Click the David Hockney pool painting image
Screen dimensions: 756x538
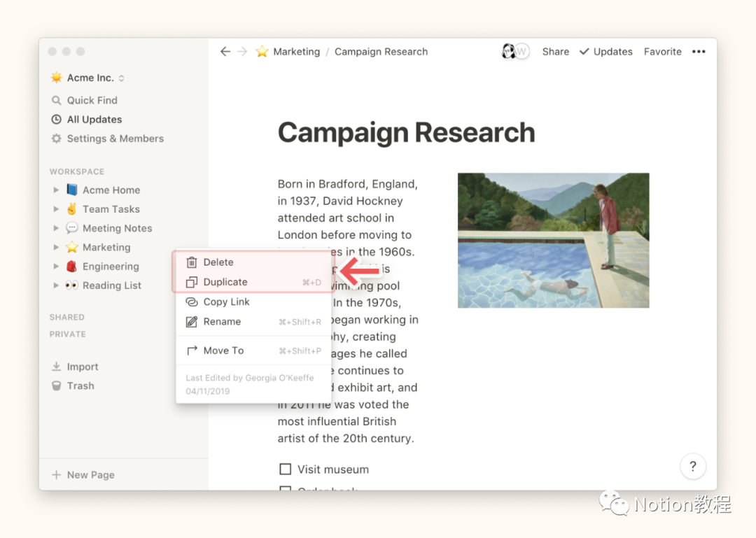553,240
